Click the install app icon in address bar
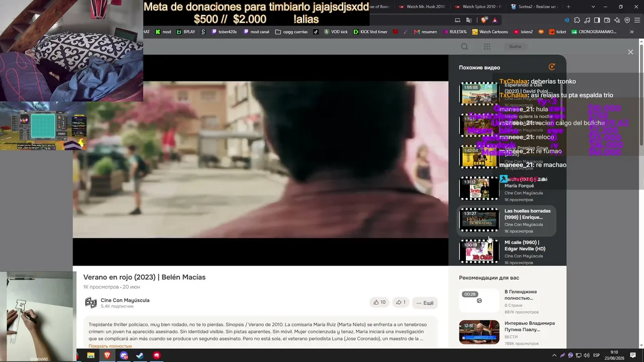This screenshot has height=362, width=644. (457, 20)
